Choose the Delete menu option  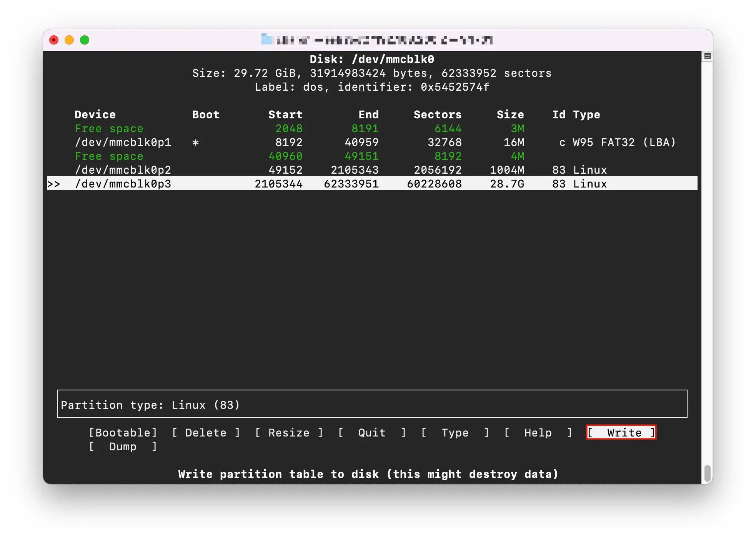tap(206, 433)
